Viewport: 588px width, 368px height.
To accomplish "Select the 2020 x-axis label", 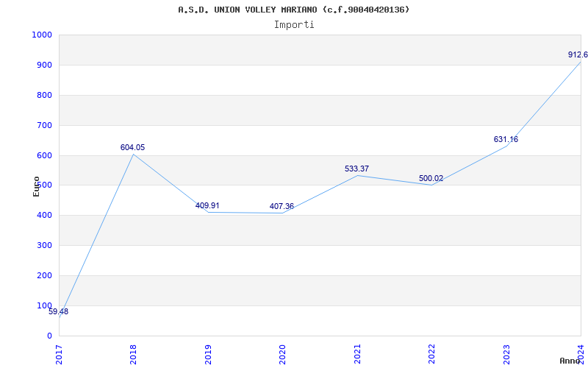I will coord(282,352).
